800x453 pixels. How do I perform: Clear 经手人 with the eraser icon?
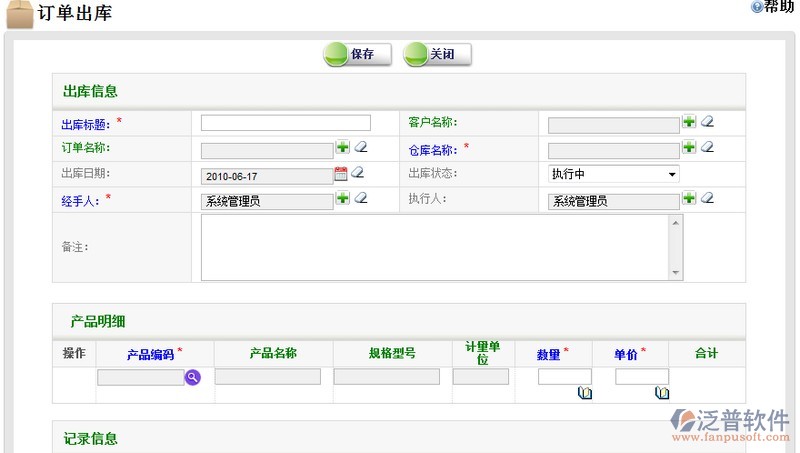point(361,198)
